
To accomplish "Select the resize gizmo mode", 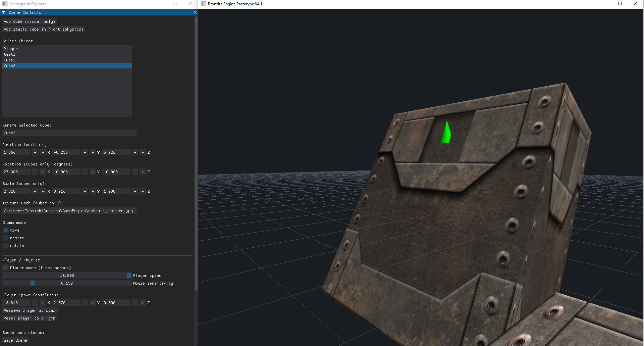I will point(6,238).
